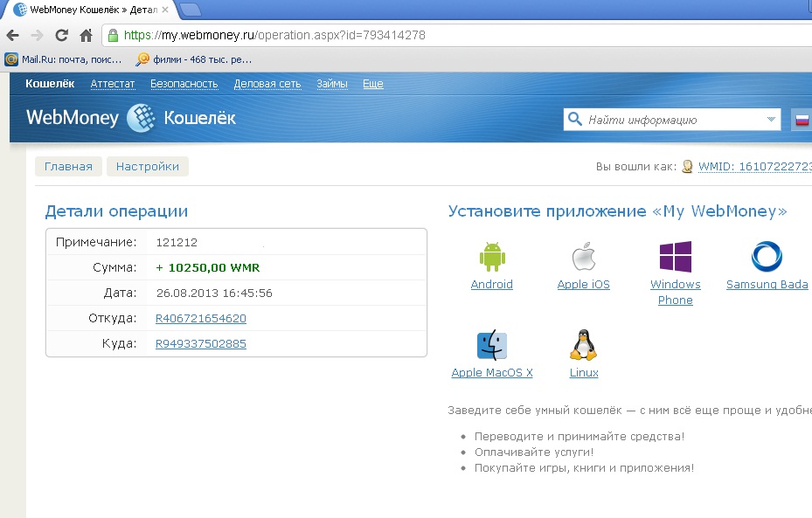Open Mail.Ru bookmark in bookmarks bar
This screenshot has height=518, width=812.
[63, 59]
